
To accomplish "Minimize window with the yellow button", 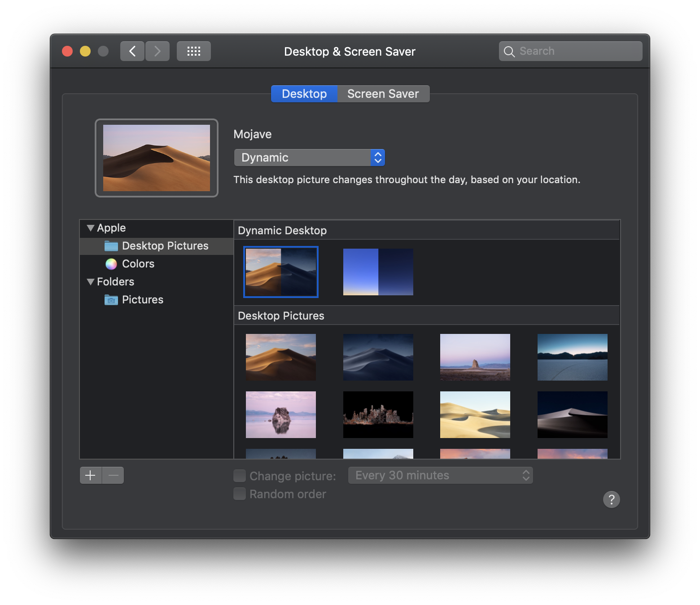I will (85, 51).
